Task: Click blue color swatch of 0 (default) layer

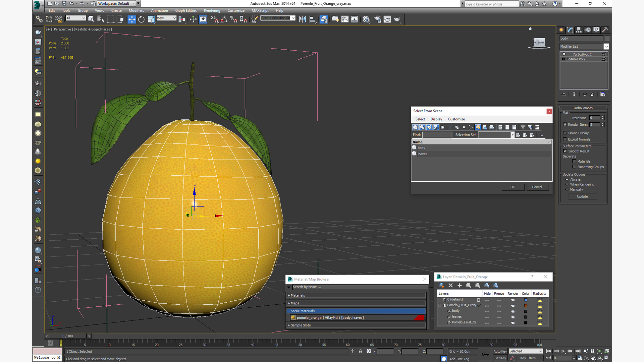Action: coord(526,300)
